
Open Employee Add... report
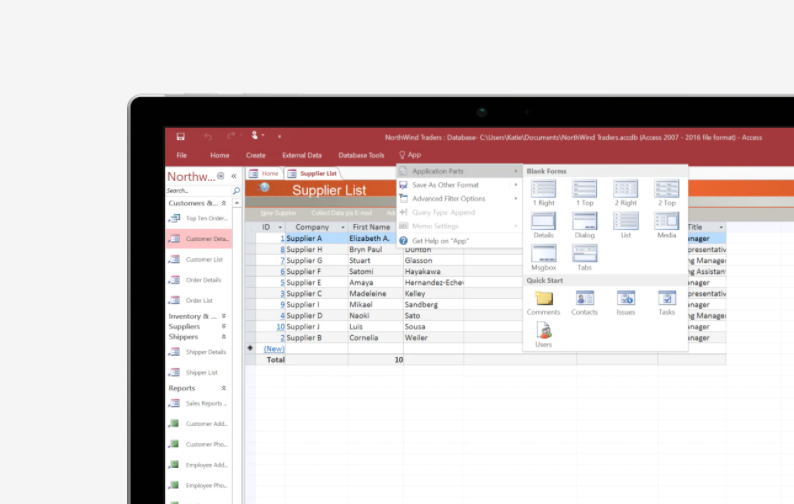tap(200, 464)
